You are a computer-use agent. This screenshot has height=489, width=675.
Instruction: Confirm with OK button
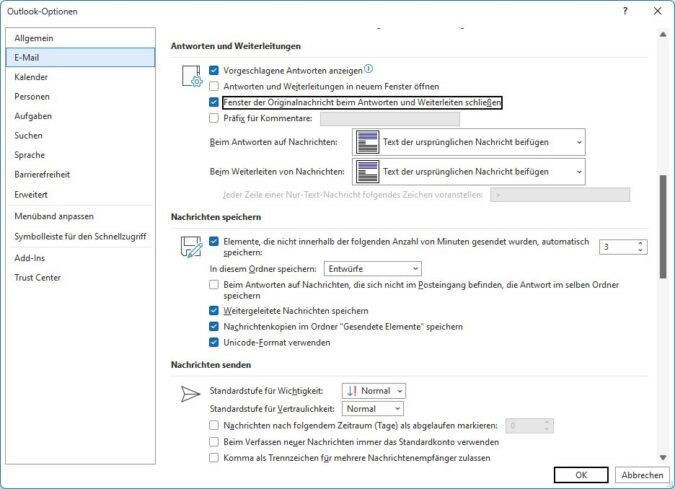pos(581,475)
